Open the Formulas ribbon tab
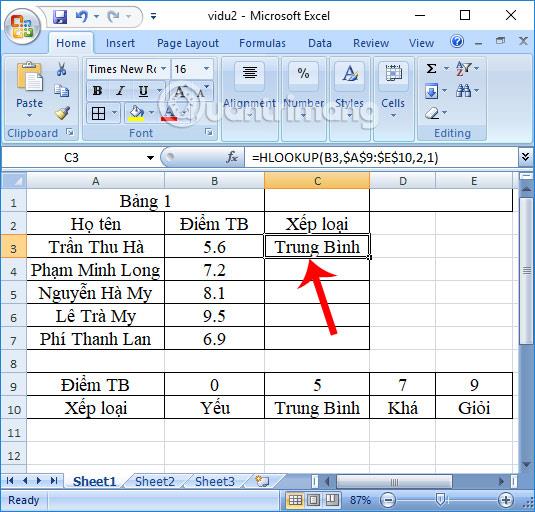 tap(262, 43)
